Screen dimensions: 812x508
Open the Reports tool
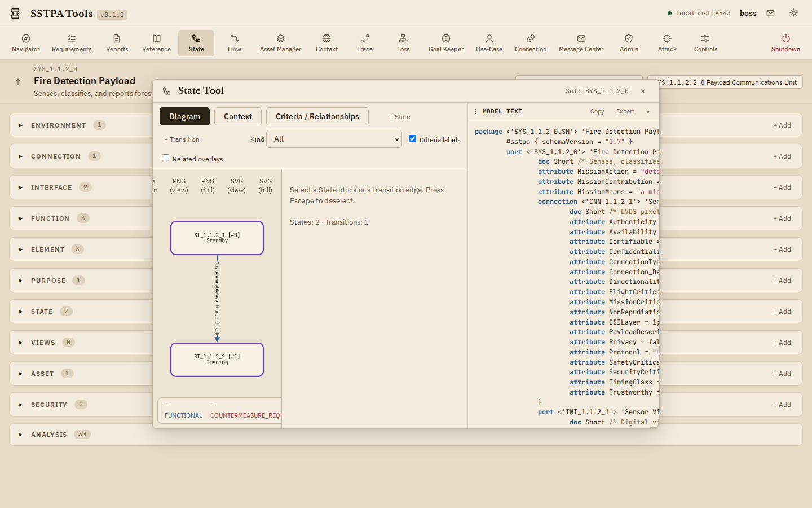pyautogui.click(x=117, y=43)
